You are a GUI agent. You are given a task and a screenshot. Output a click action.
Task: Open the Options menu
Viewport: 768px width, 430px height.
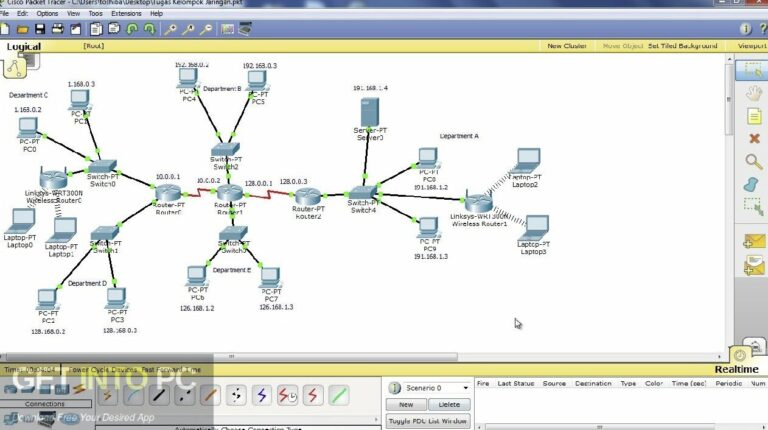[47, 14]
